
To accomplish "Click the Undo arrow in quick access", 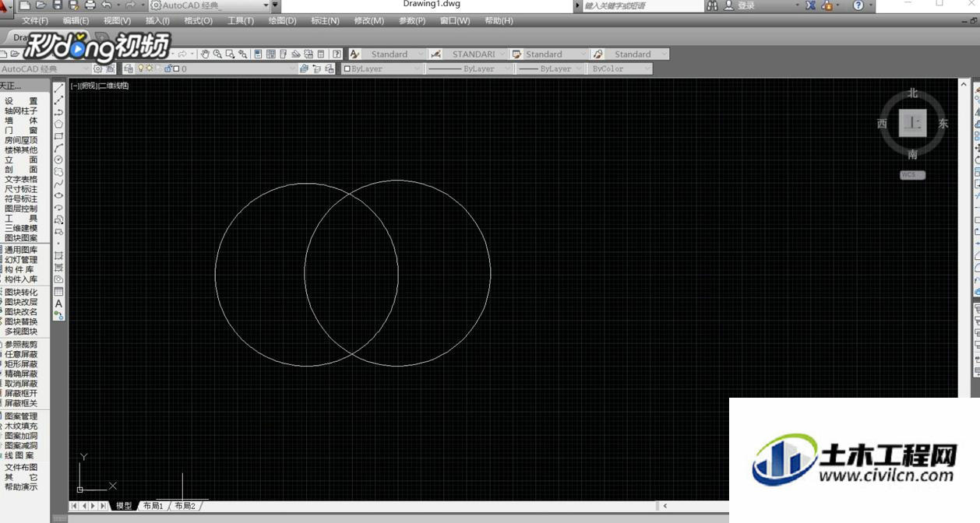I will pos(107,5).
